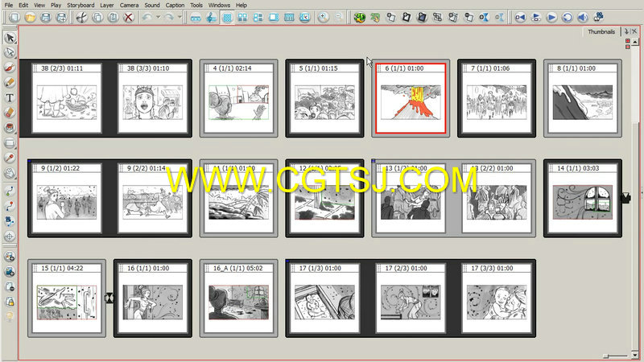Click transition icon between panels 15 and 16

109,298
